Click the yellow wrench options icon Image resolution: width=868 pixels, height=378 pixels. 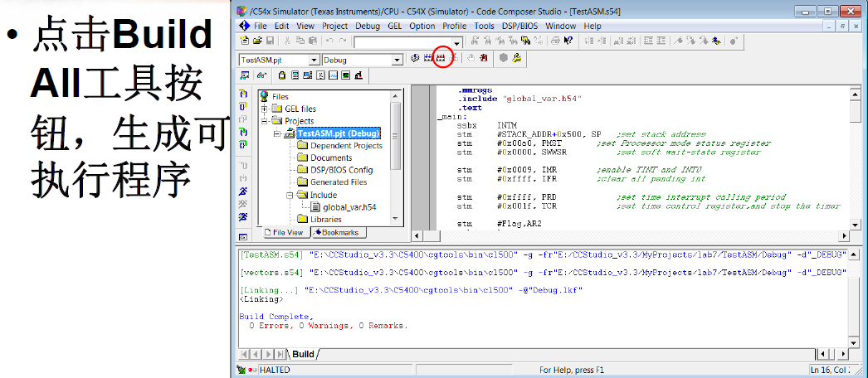pos(516,57)
